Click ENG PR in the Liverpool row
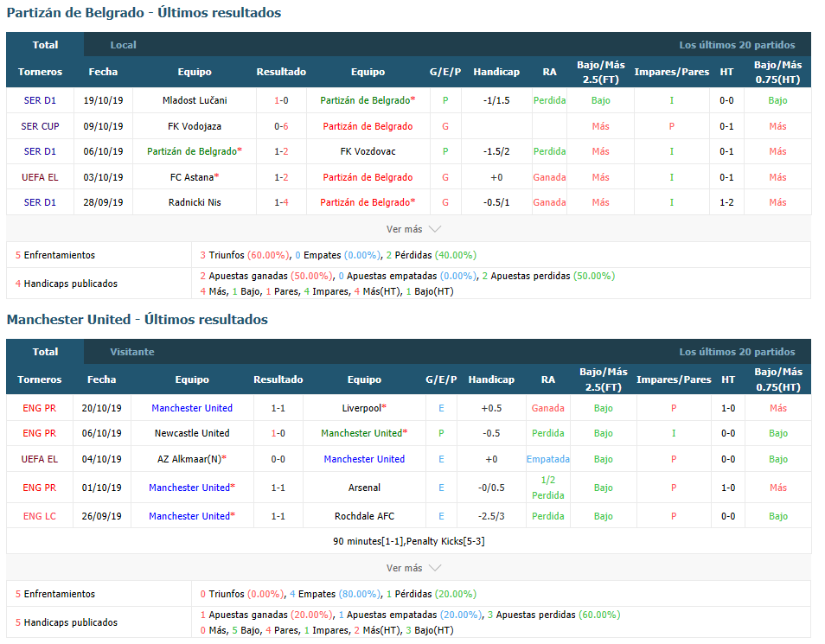Viewport: 825px width, 644px height. pyautogui.click(x=40, y=408)
